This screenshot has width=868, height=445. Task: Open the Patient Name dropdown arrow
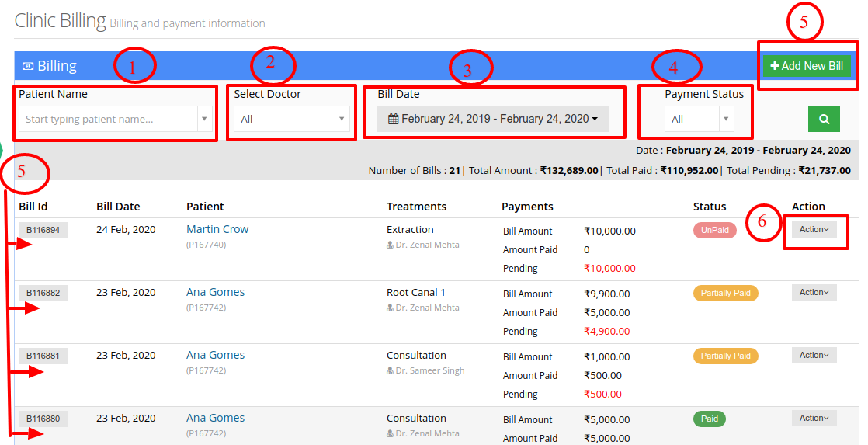(x=204, y=119)
